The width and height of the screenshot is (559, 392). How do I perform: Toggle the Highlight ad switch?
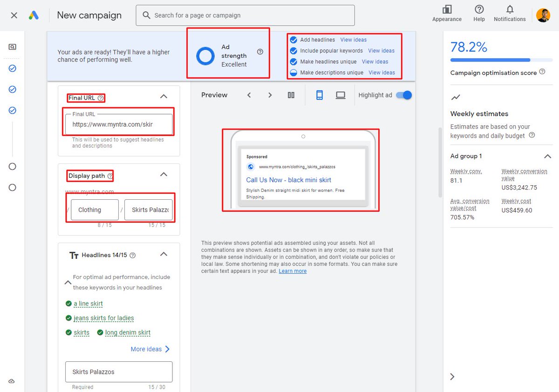[404, 95]
